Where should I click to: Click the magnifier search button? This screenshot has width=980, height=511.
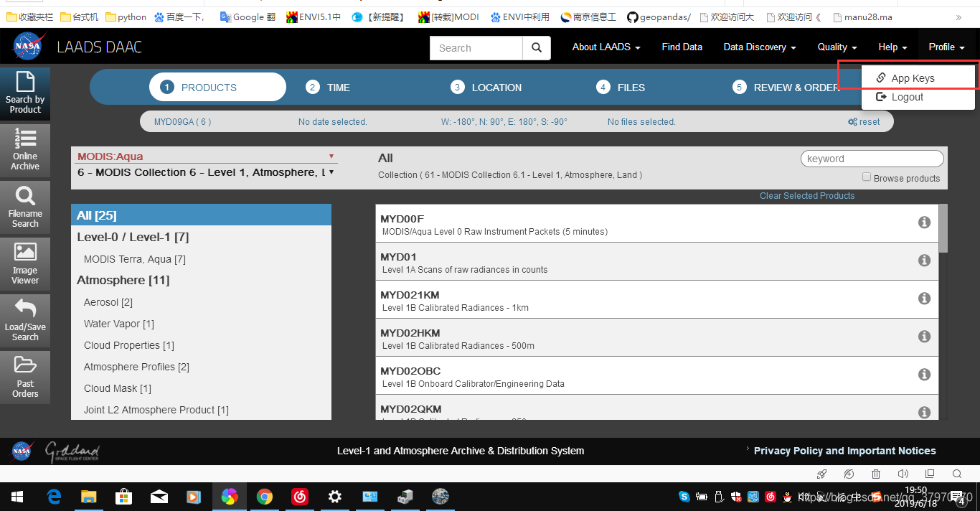click(x=537, y=48)
